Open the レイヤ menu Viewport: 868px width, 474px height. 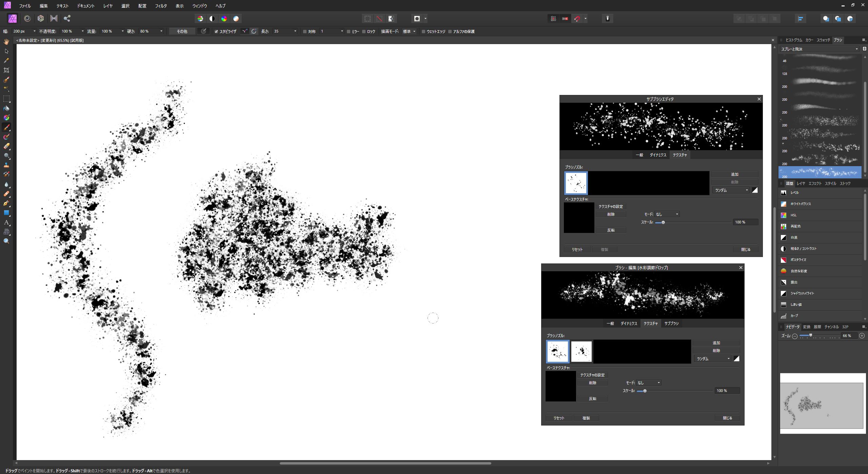pyautogui.click(x=108, y=6)
